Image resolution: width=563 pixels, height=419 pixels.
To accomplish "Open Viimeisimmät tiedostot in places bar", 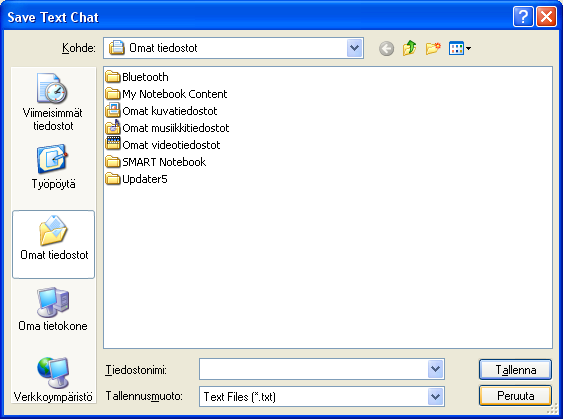I will tap(53, 102).
